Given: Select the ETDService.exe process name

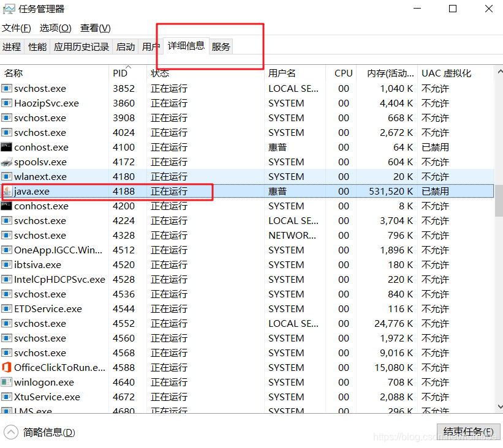Looking at the screenshot, I should 48,309.
